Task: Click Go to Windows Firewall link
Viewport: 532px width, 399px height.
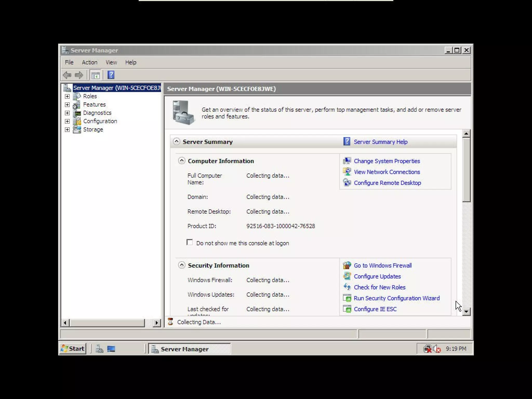Action: [382, 265]
